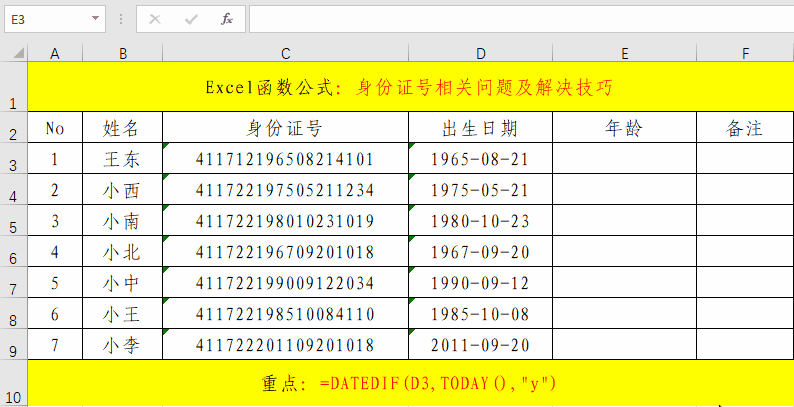Viewport: 794px width, 407px height.
Task: Select column D header
Action: point(481,53)
